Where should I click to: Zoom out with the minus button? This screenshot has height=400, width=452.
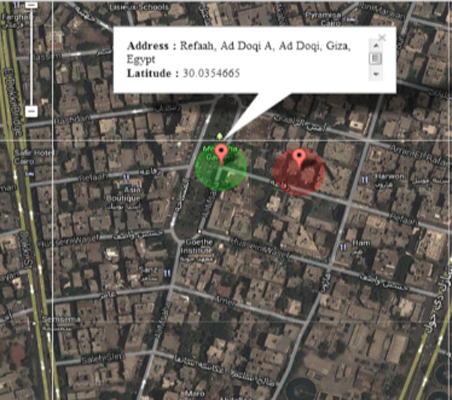point(31,111)
